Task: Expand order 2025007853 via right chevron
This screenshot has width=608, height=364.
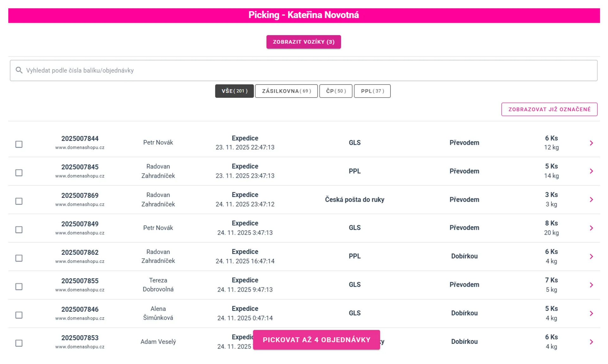Action: (591, 342)
